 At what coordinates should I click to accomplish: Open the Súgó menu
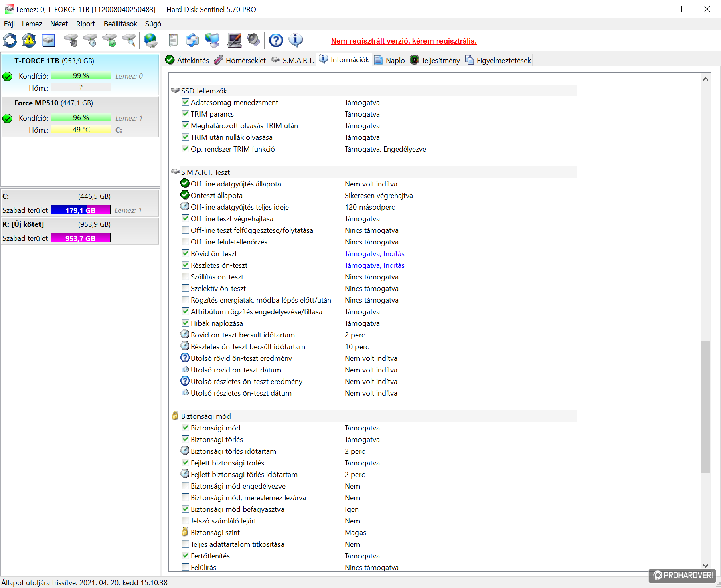(x=153, y=24)
